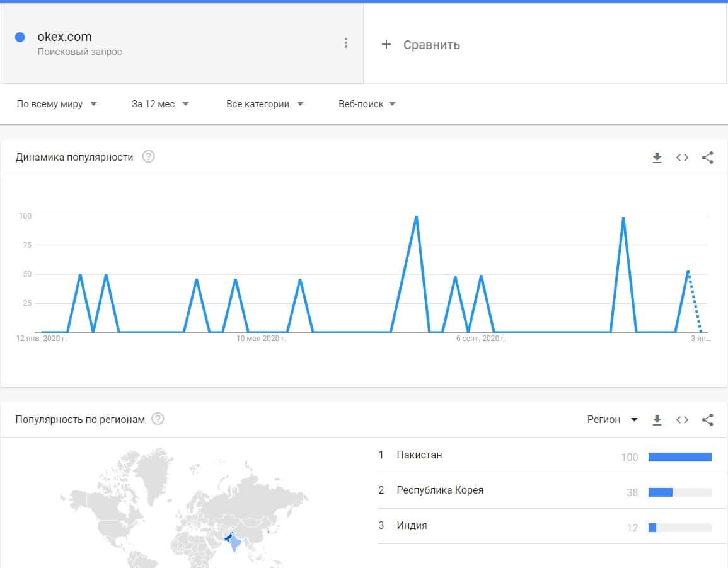Viewport: 728px width, 568px height.
Task: Show help for Популярность по регионам
Action: (x=158, y=419)
